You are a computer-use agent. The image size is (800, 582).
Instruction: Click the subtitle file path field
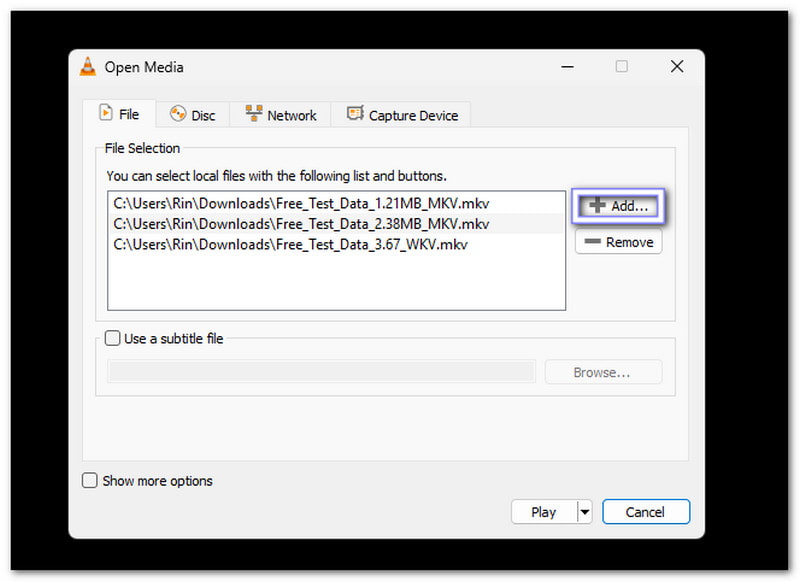tap(320, 372)
